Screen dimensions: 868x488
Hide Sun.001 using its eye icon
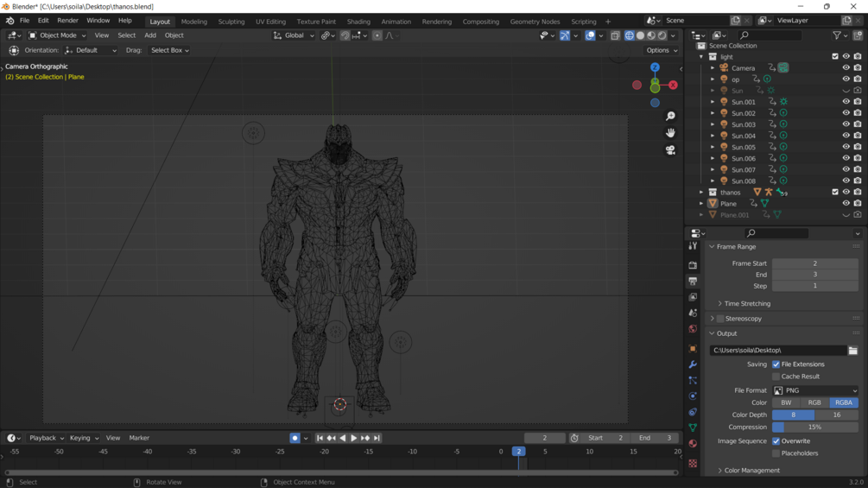[x=846, y=102]
